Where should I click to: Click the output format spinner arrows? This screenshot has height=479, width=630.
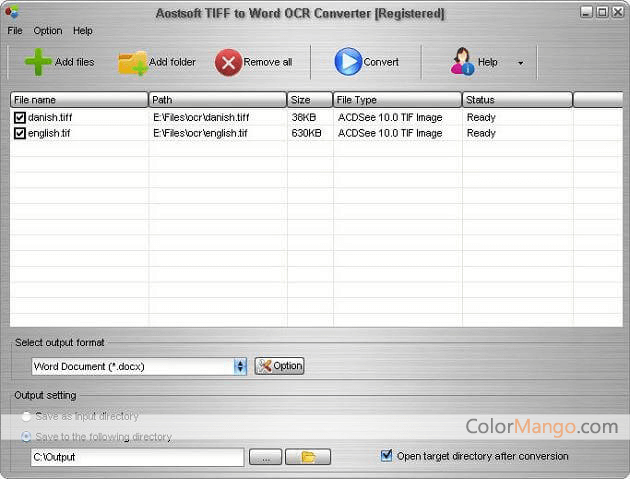tap(240, 366)
